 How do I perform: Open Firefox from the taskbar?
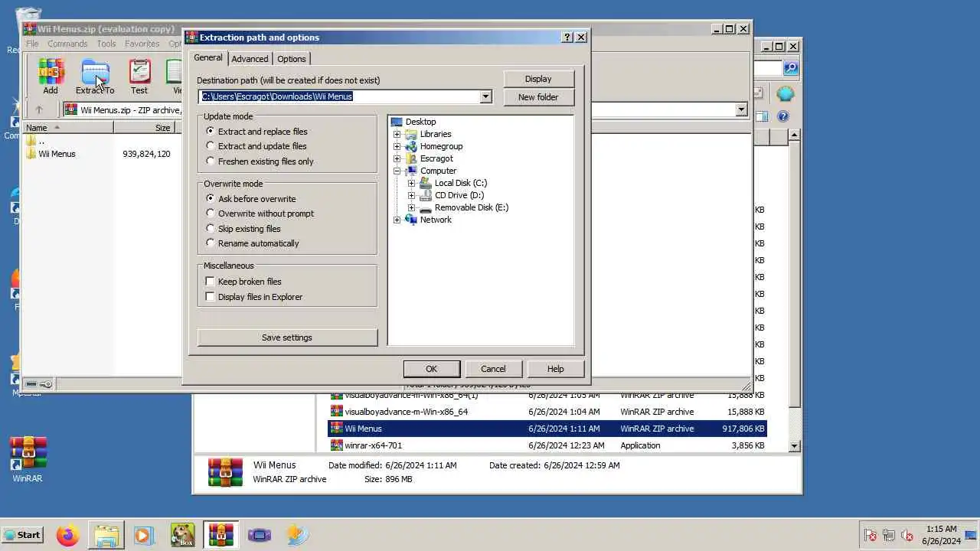(67, 535)
